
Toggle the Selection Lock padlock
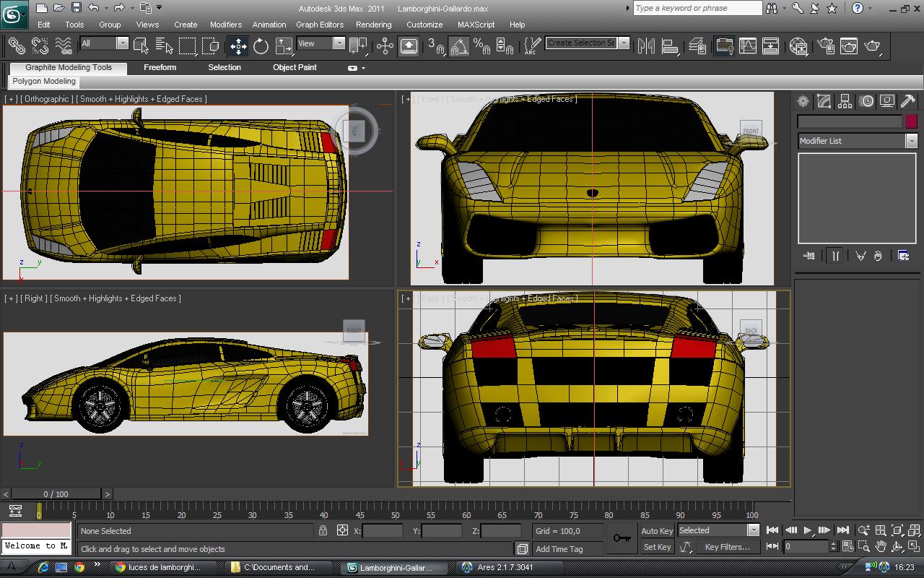323,530
